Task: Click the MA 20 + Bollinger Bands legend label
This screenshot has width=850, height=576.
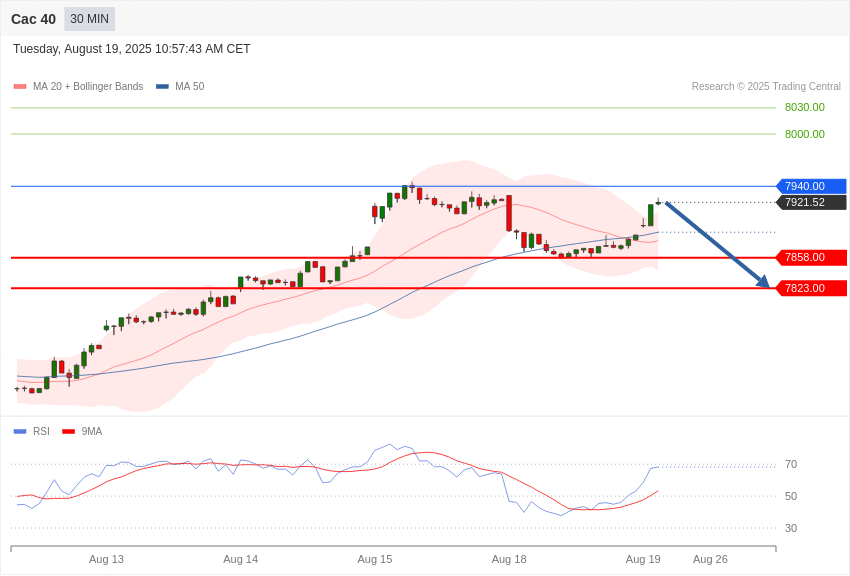Action: (88, 86)
